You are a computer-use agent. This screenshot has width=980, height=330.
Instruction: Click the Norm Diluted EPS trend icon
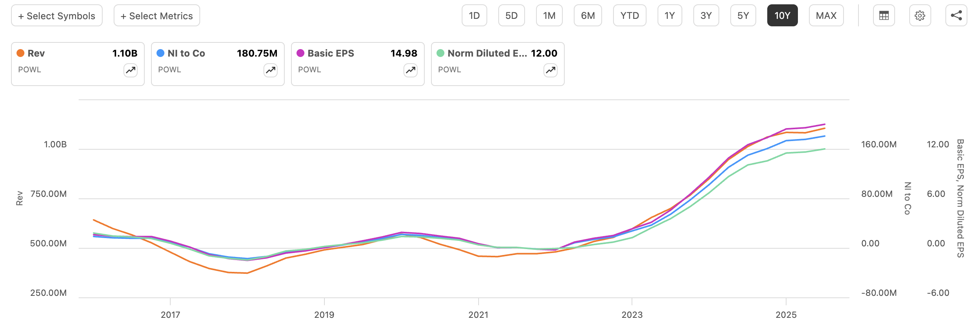[551, 70]
